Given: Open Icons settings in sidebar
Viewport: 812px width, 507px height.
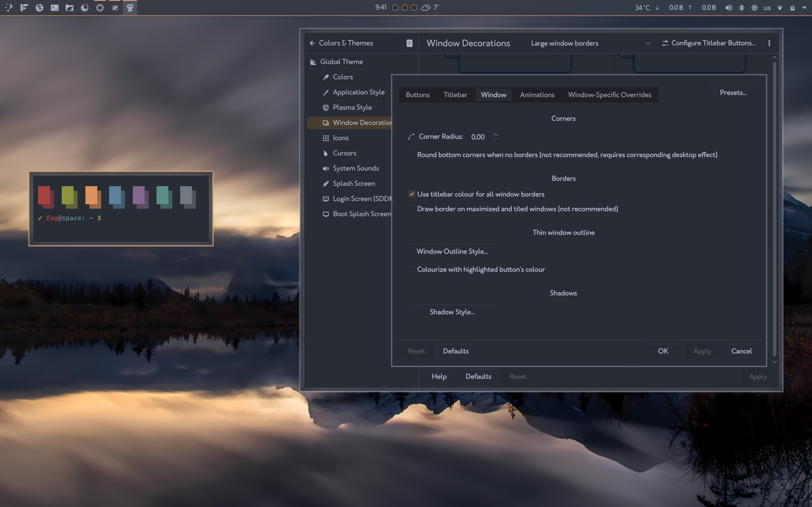Looking at the screenshot, I should 340,138.
